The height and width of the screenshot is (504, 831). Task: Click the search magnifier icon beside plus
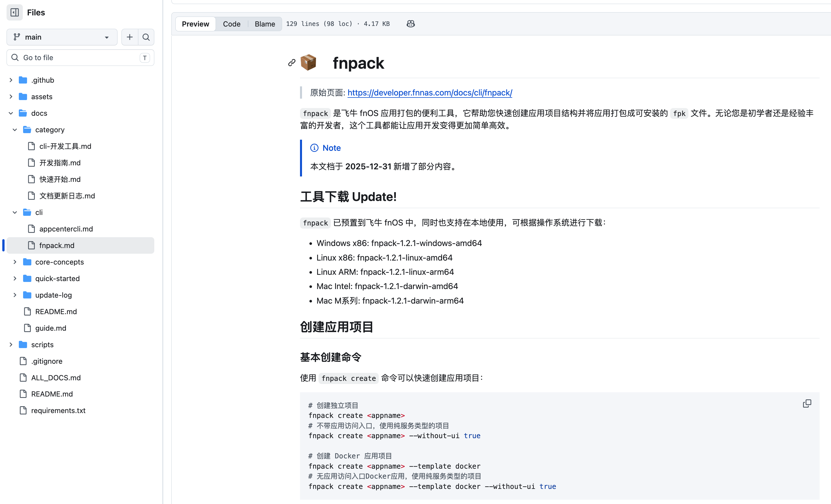tap(146, 37)
